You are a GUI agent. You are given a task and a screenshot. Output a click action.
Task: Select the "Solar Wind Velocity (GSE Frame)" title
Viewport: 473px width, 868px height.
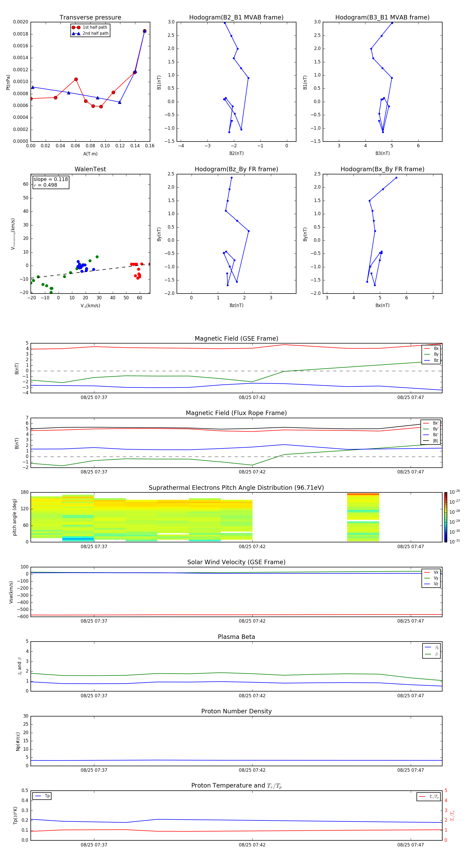point(236,562)
